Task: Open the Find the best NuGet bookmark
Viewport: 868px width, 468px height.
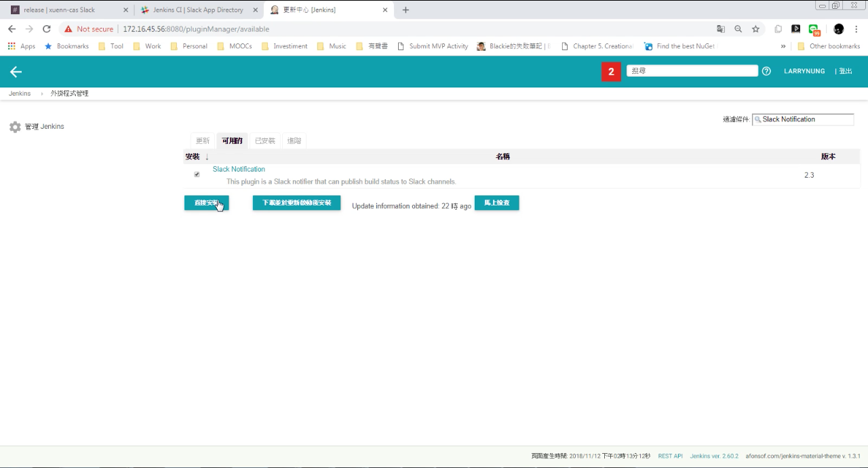Action: pyautogui.click(x=680, y=46)
